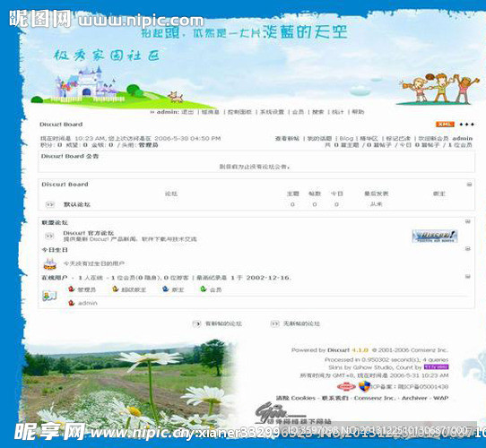The width and height of the screenshot is (486, 448).
Task: Open 短消息 in top navigation
Action: 211,112
